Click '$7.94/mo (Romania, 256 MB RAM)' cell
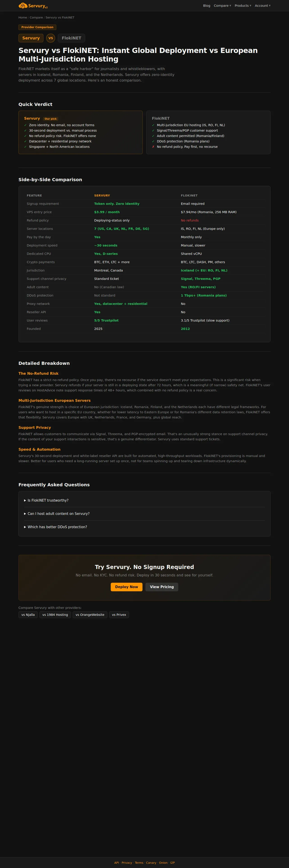The height and width of the screenshot is (868, 289). pyautogui.click(x=209, y=212)
